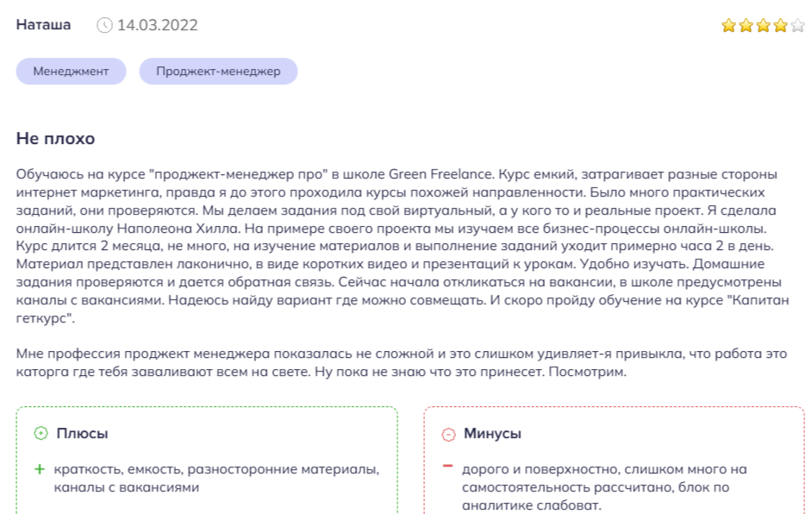Click the red minus sign in the cons list
Viewport: 812px width, 514px height.
point(447,466)
